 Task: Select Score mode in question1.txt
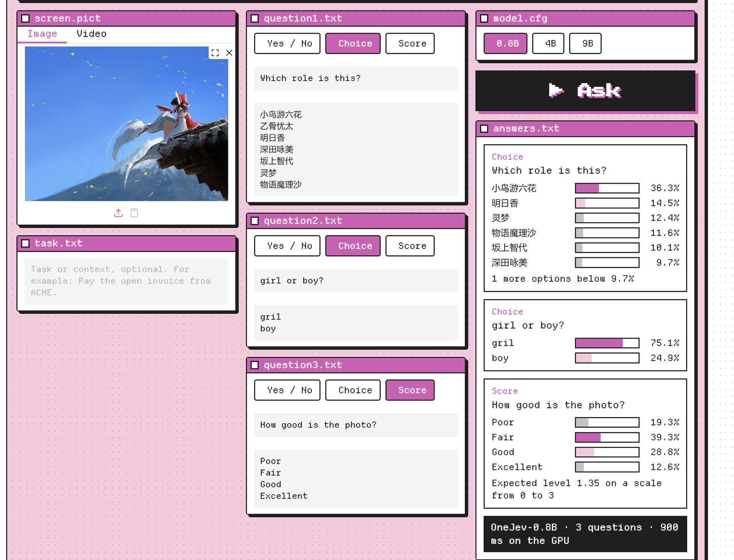(x=410, y=44)
